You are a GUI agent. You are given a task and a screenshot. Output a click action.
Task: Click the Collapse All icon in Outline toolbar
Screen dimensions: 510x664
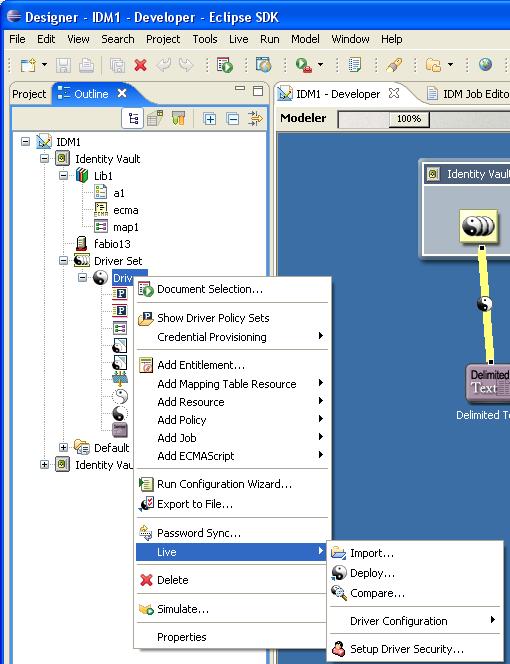[x=233, y=119]
